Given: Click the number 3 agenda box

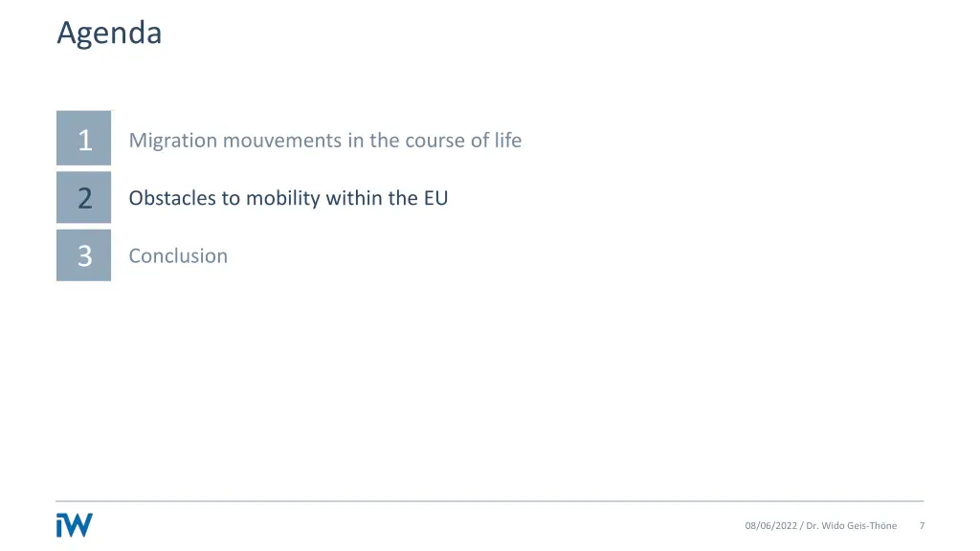Looking at the screenshot, I should point(84,254).
